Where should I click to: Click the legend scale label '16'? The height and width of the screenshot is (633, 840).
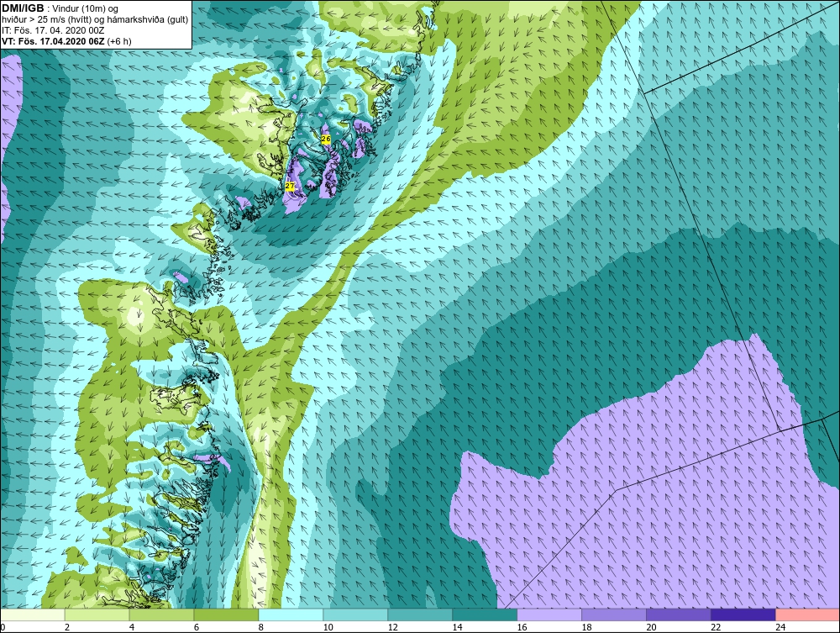pyautogui.click(x=522, y=627)
